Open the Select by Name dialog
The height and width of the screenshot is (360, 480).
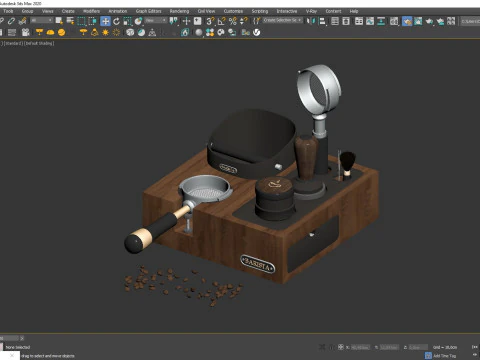[70, 21]
